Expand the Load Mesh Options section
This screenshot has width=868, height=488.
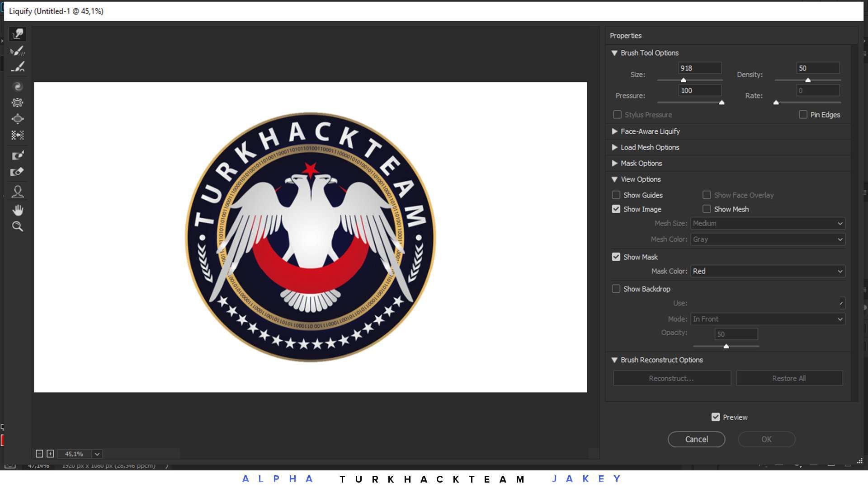click(x=614, y=147)
